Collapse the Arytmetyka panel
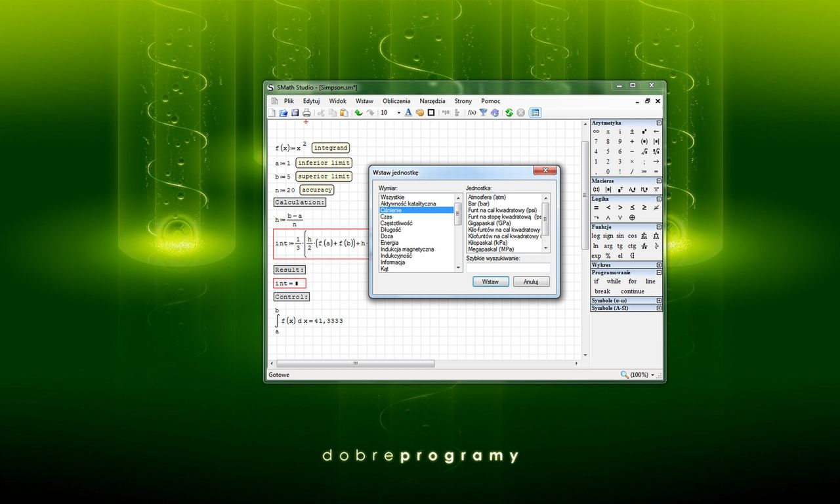Screen dimensions: 840x504 coord(659,123)
